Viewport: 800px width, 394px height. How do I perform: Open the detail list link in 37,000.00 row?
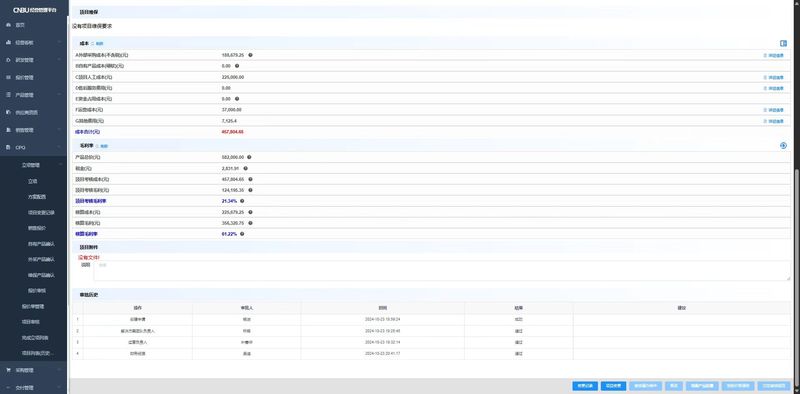pos(773,110)
